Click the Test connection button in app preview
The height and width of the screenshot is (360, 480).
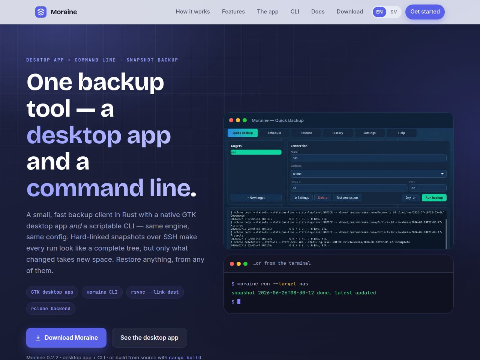[347, 198]
